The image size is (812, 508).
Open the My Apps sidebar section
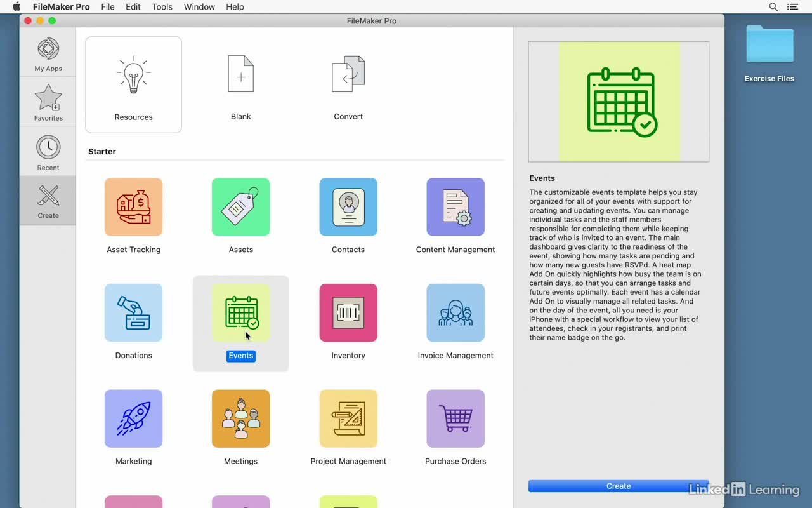(48, 55)
